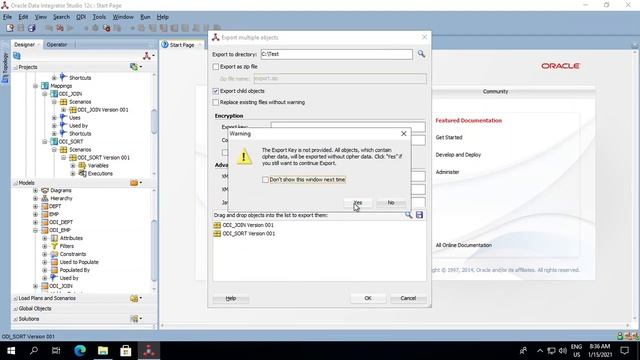Click No in the Warning dialog

391,202
